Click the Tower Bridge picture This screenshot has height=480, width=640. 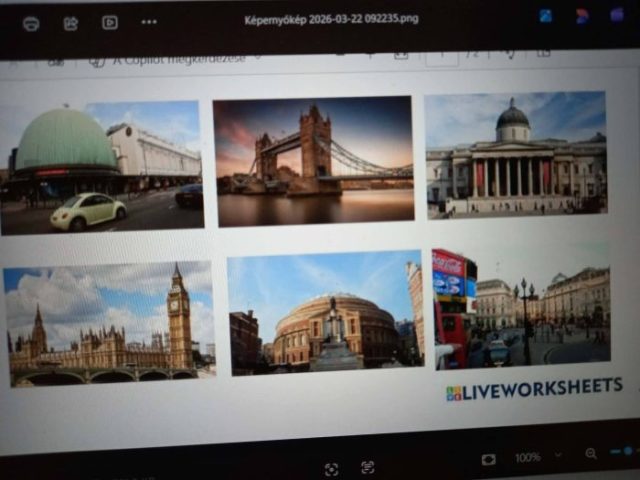(314, 161)
